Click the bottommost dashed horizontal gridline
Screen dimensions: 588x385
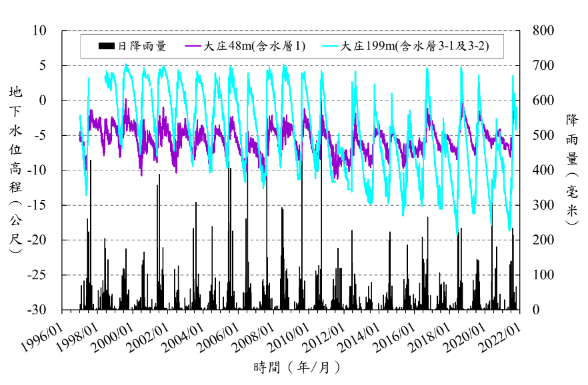[293, 274]
